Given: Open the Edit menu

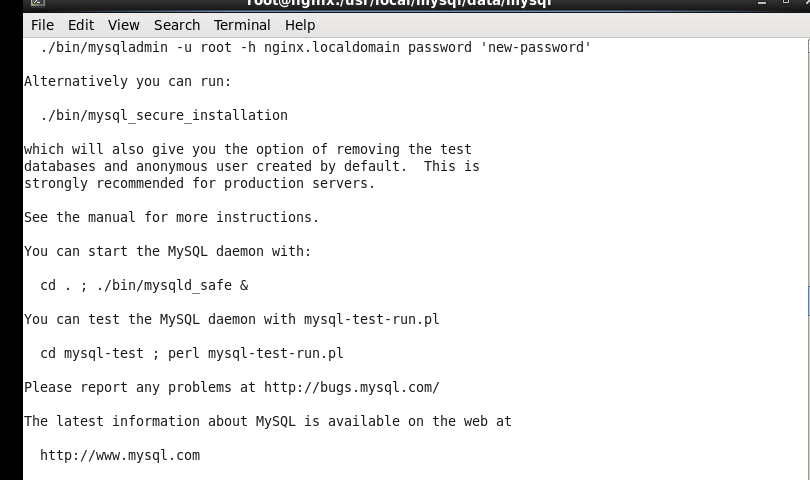Looking at the screenshot, I should pyautogui.click(x=81, y=25).
